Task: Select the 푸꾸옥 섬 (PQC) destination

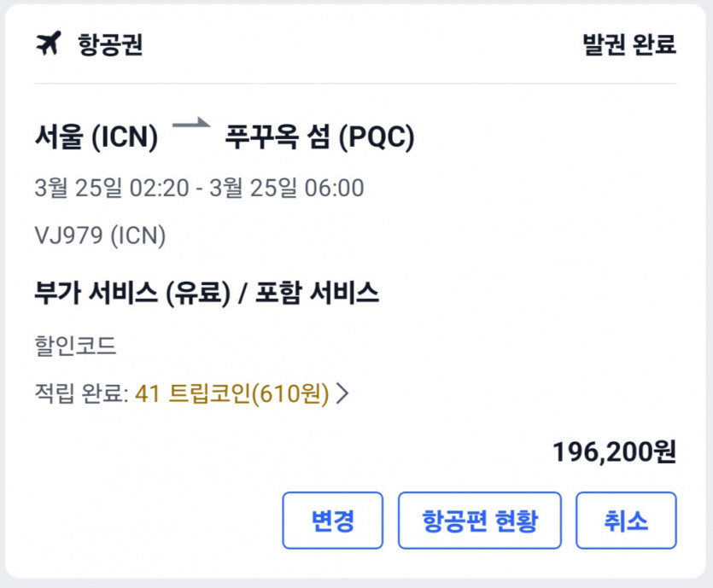Action: [319, 137]
